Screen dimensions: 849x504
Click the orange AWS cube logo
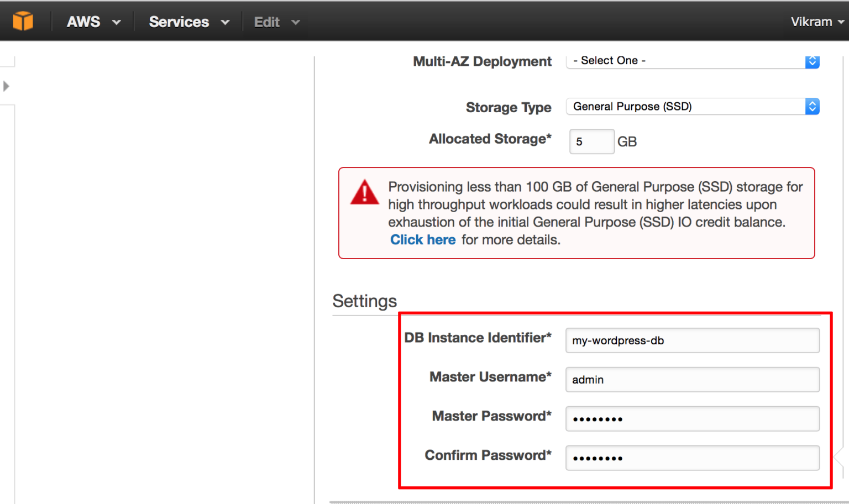(23, 21)
